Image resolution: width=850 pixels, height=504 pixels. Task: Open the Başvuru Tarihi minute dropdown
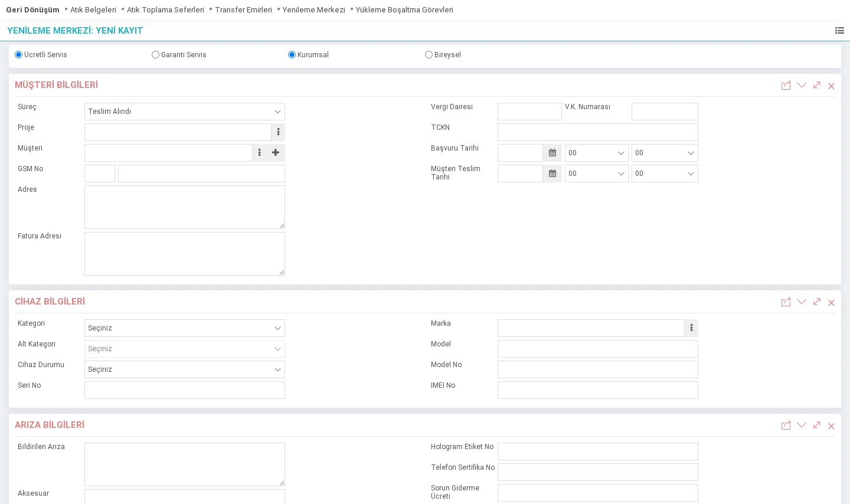(x=665, y=153)
